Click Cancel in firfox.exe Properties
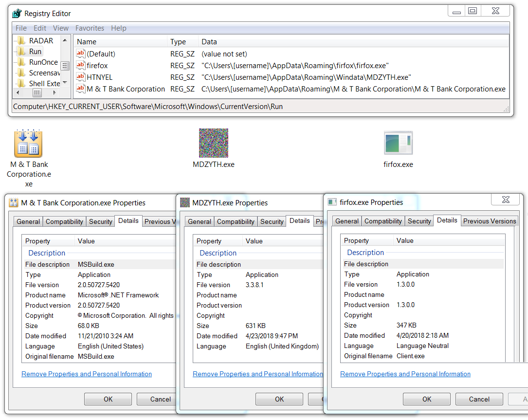 click(479, 399)
